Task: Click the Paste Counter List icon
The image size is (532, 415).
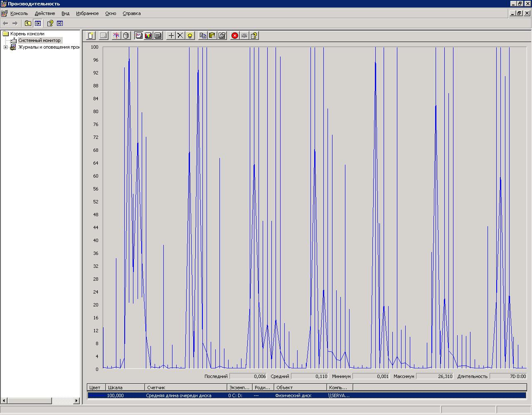Action: [x=212, y=36]
